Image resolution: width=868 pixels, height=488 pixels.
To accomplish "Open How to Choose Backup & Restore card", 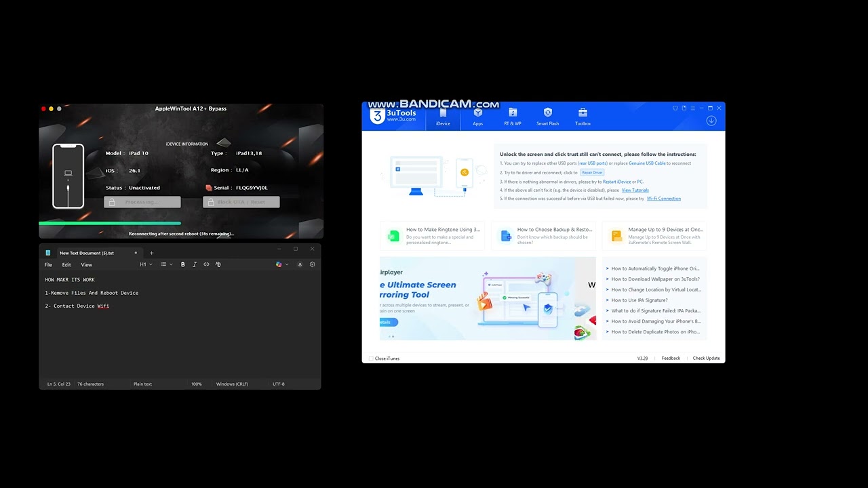I will (542, 236).
